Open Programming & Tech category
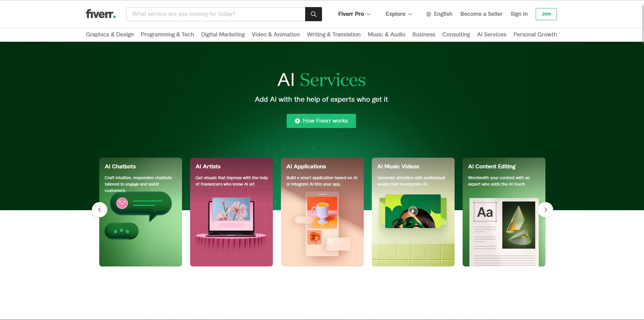This screenshot has height=320, width=644. pos(167,34)
